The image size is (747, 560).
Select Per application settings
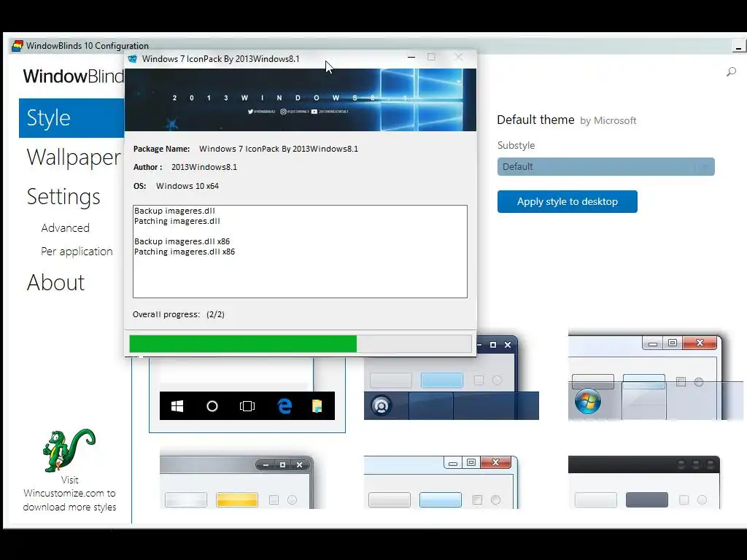pos(77,252)
